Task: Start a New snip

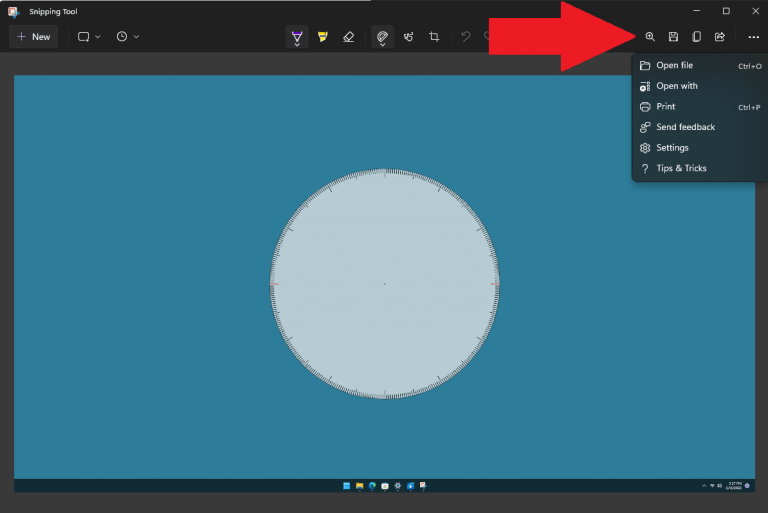Action: point(33,37)
